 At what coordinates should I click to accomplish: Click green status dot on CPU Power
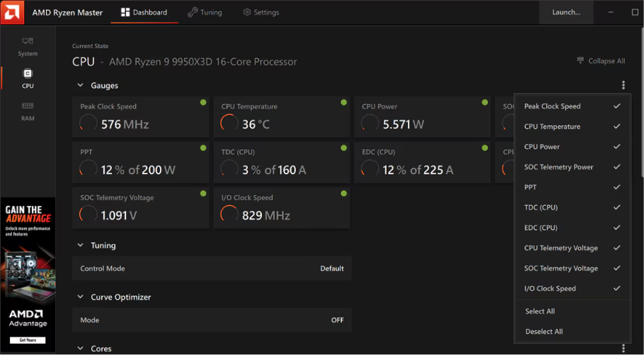point(485,102)
